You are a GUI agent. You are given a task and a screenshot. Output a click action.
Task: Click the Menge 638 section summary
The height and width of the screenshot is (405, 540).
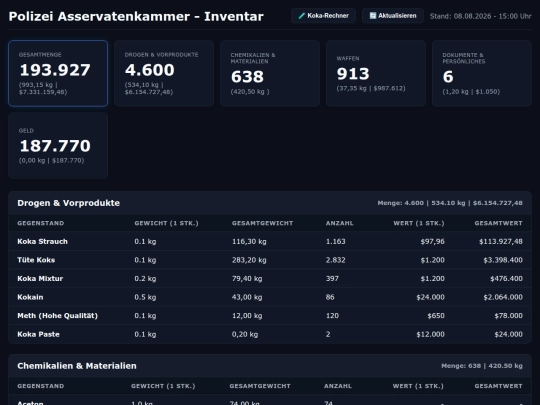coord(482,366)
